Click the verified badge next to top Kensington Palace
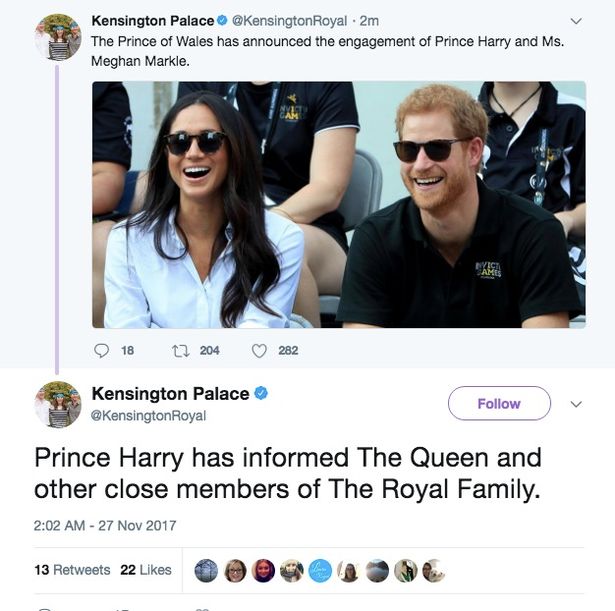Image resolution: width=615 pixels, height=611 pixels. 222,20
